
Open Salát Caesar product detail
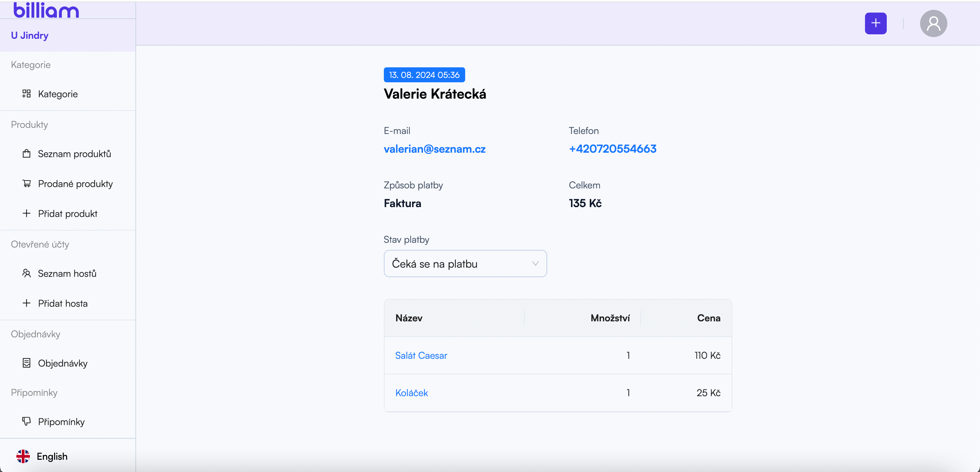[x=421, y=356]
